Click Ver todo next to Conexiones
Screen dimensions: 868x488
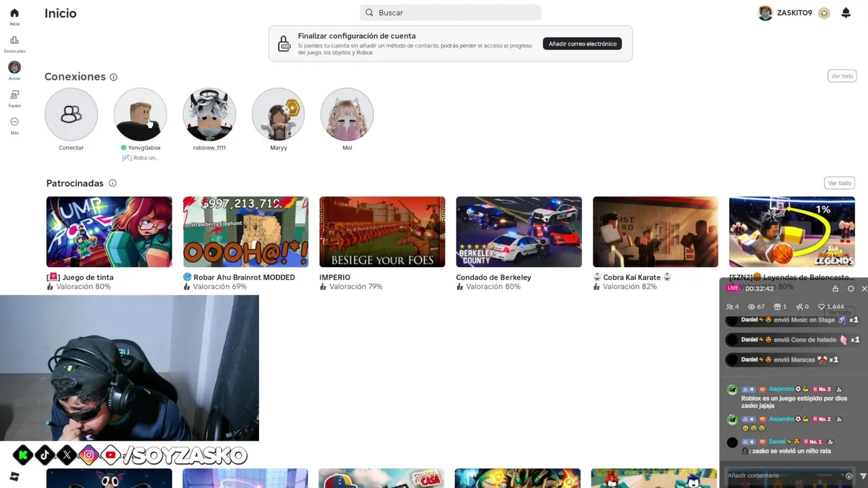pyautogui.click(x=842, y=76)
